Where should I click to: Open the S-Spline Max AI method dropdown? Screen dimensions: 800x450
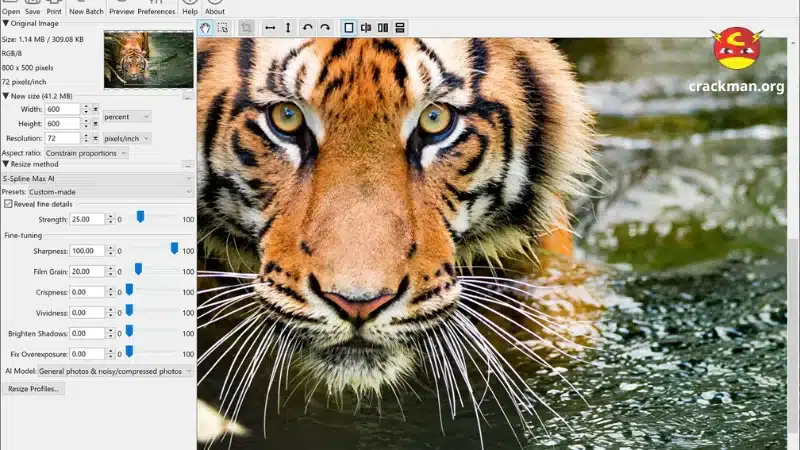97,179
